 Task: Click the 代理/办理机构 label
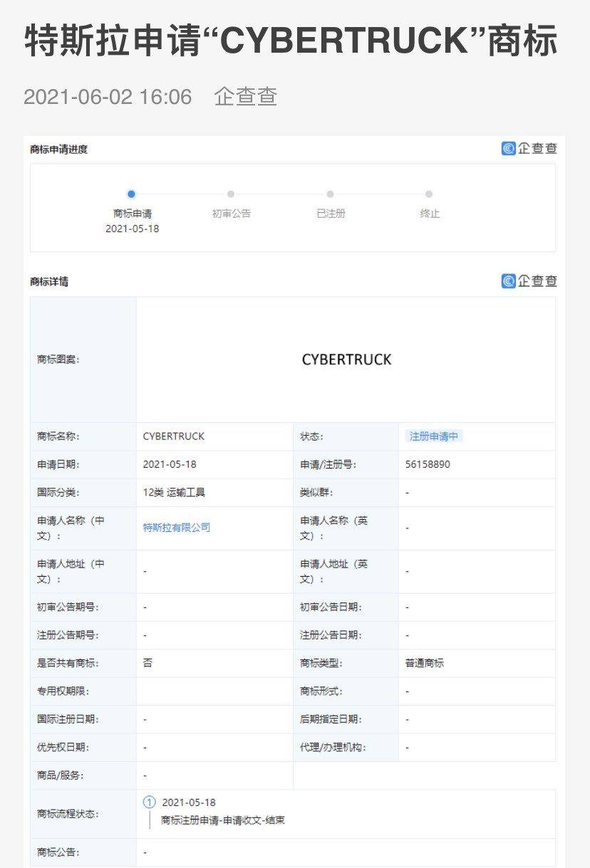coord(334,748)
